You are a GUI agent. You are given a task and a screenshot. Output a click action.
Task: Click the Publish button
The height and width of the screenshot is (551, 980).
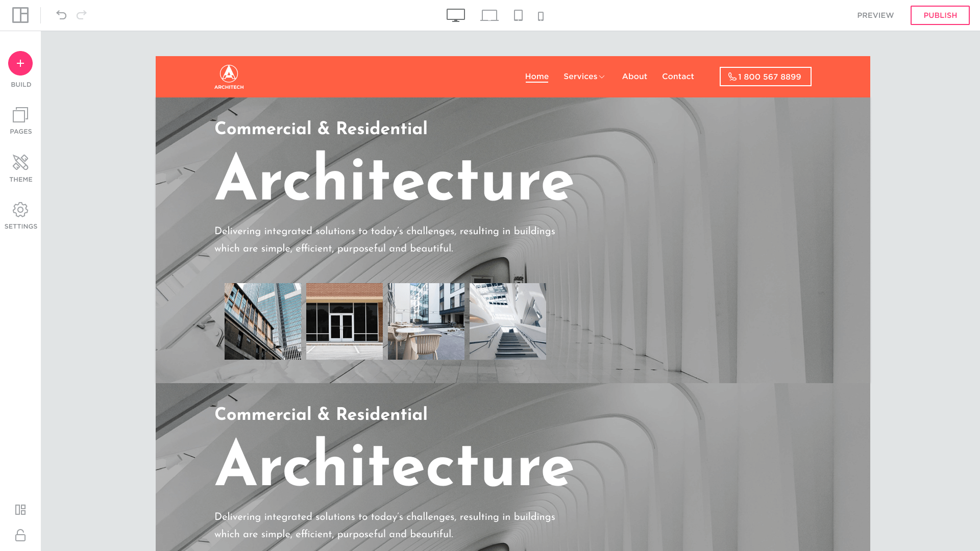point(940,15)
